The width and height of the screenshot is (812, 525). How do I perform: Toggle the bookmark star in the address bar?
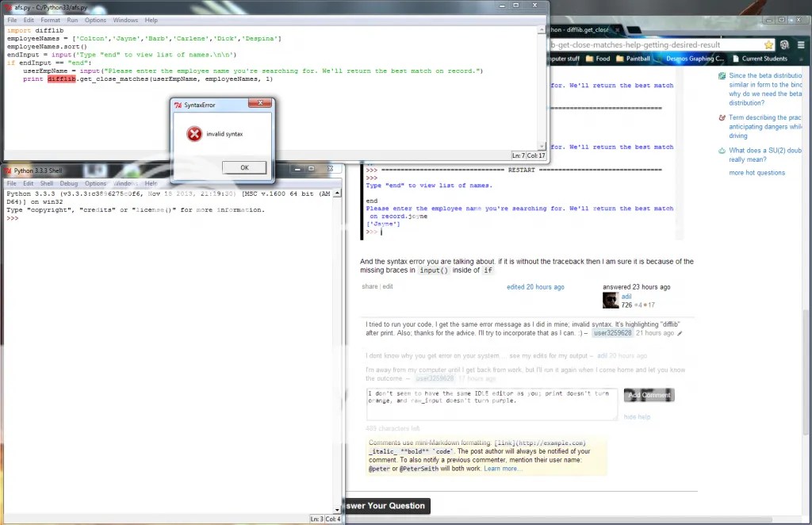(x=768, y=45)
